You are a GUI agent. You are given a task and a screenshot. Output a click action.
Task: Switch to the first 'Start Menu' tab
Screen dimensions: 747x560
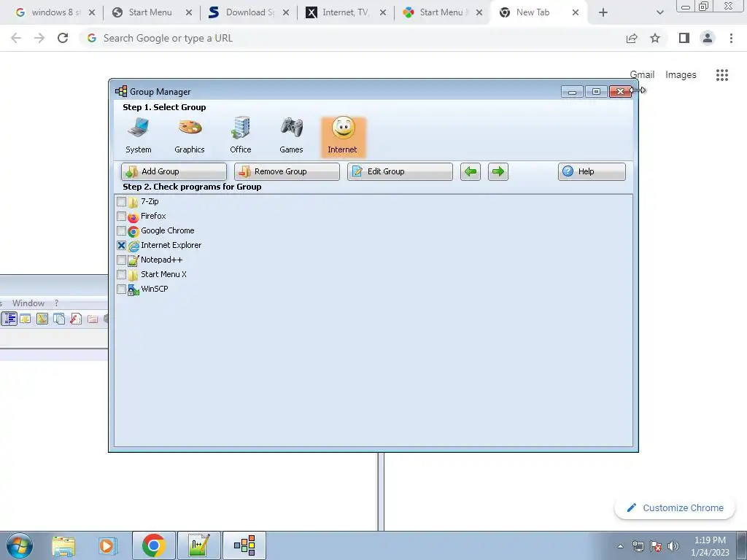[x=150, y=12]
